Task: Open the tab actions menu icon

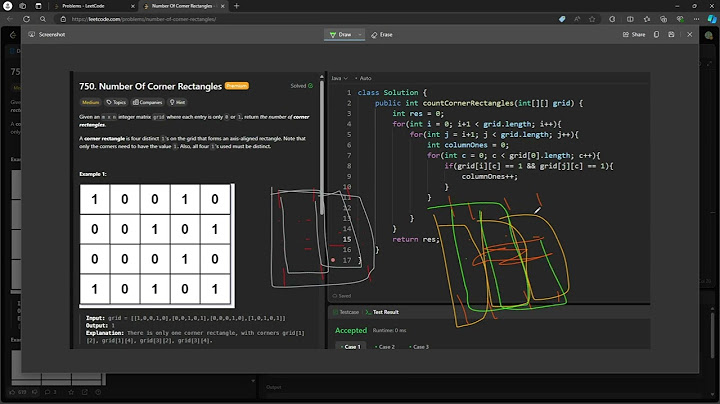Action: [38, 6]
